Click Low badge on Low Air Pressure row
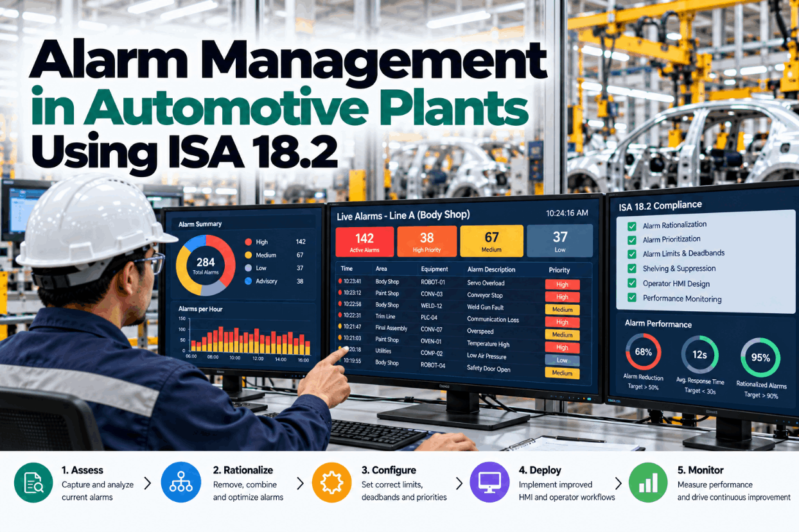The height and width of the screenshot is (532, 799). point(563,360)
